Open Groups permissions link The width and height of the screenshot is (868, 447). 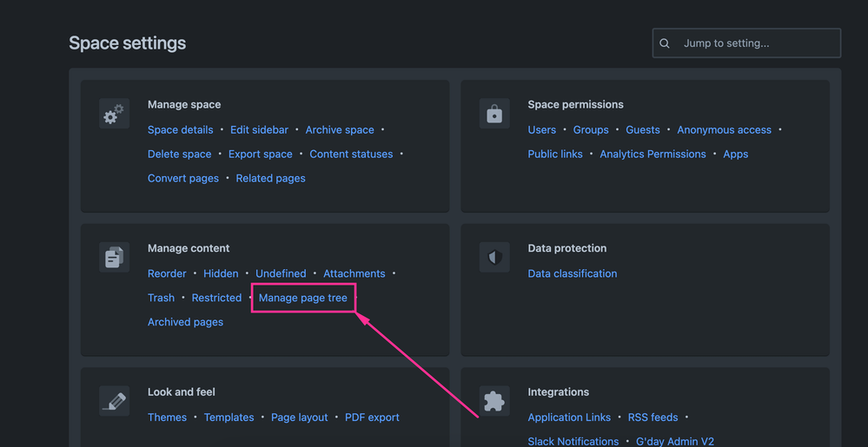[x=591, y=130]
